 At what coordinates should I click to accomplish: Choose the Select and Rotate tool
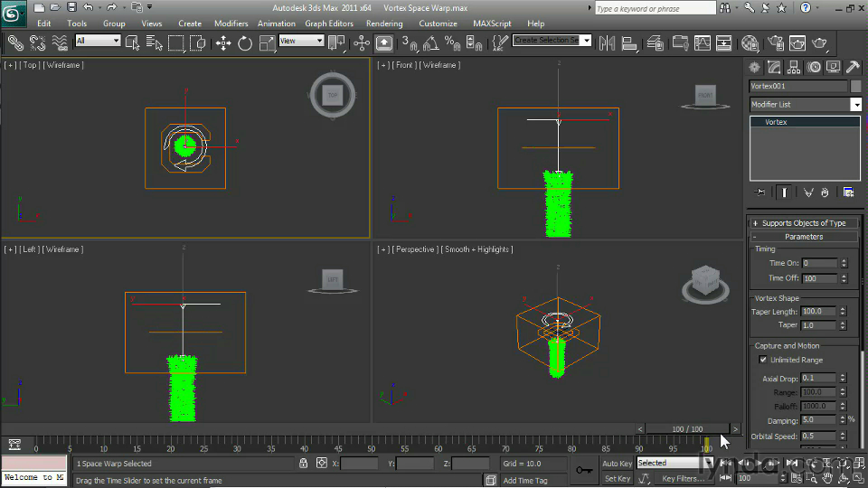pyautogui.click(x=245, y=42)
